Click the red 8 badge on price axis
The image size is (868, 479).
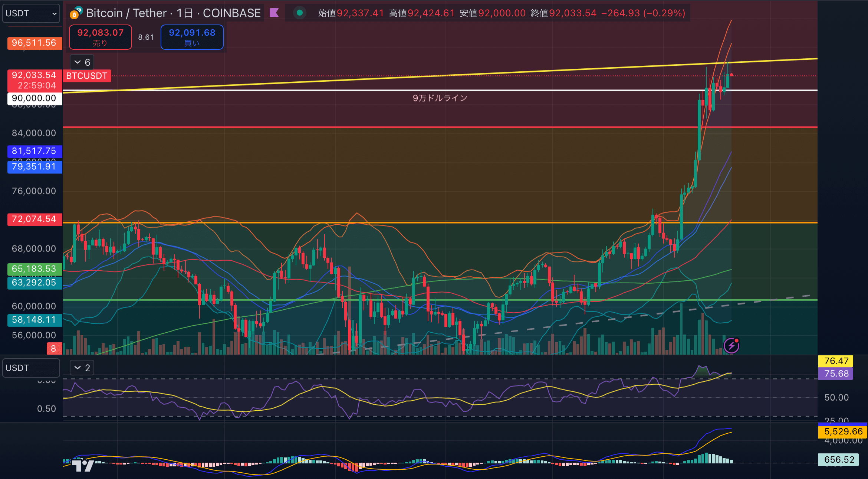(54, 349)
